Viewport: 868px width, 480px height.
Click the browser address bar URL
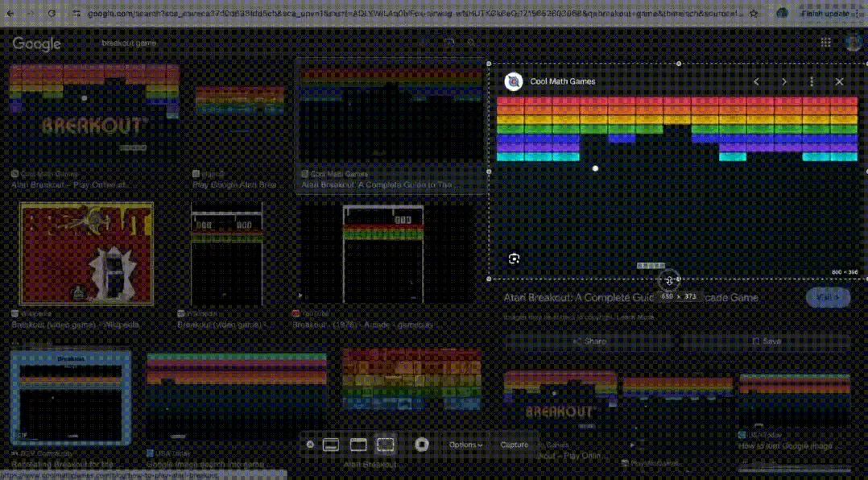[x=415, y=13]
